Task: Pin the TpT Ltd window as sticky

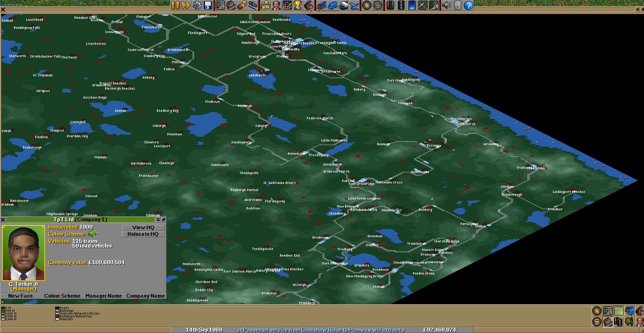Action: [164, 220]
